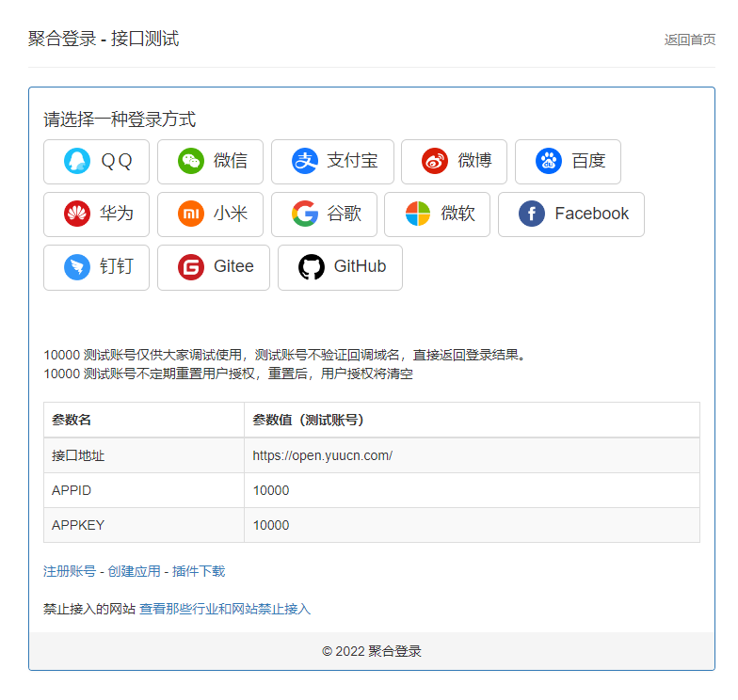Click the APPKEY value 10000
Image resolution: width=738 pixels, height=700 pixels.
coord(271,525)
